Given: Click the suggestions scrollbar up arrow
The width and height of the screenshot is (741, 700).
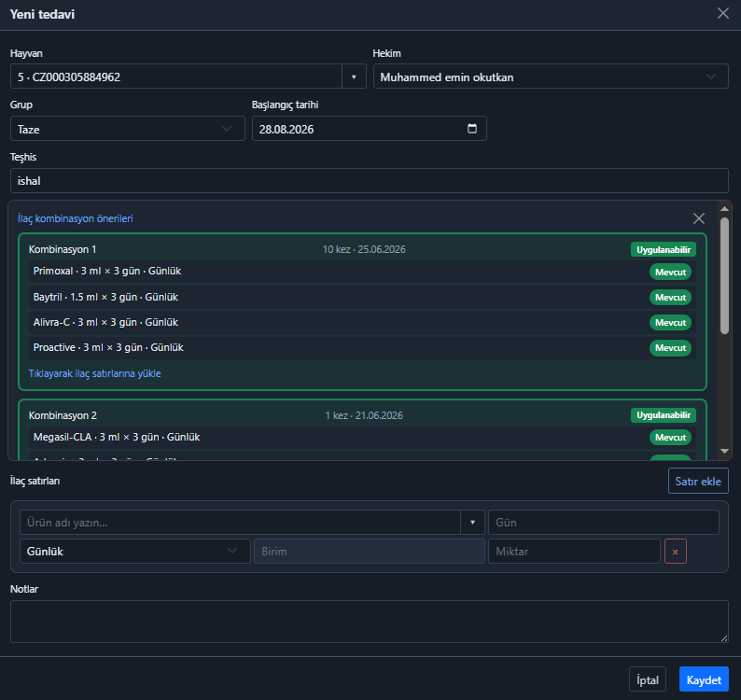Looking at the screenshot, I should [x=724, y=208].
